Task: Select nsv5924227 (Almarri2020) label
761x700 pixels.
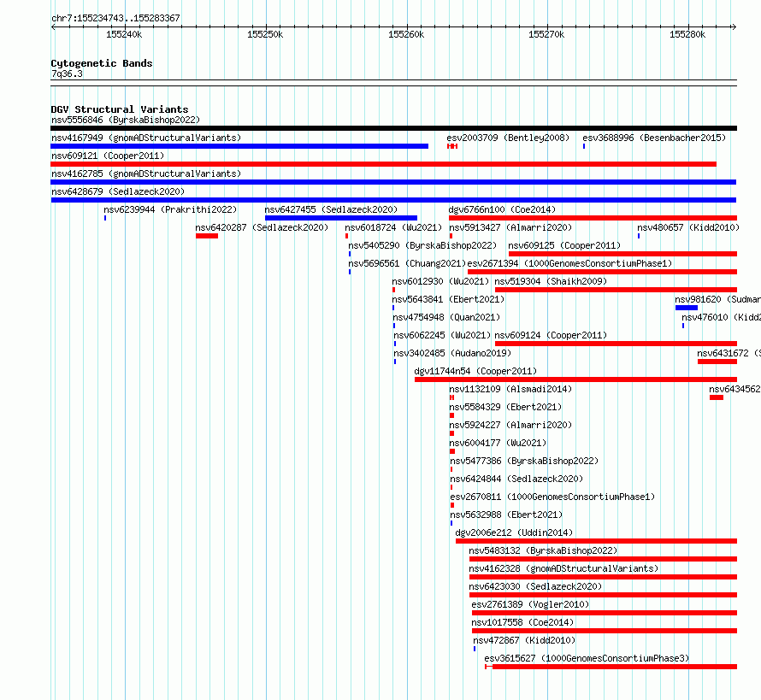Action: click(x=510, y=425)
